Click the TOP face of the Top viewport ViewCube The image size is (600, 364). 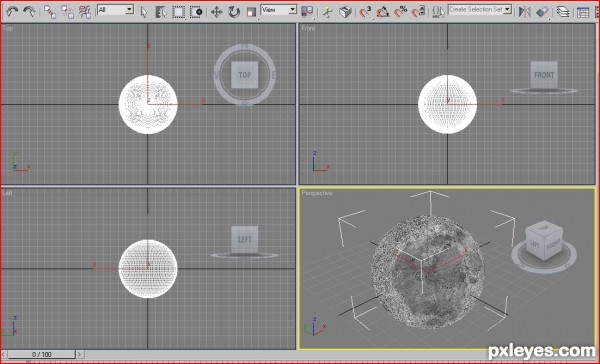coord(245,75)
